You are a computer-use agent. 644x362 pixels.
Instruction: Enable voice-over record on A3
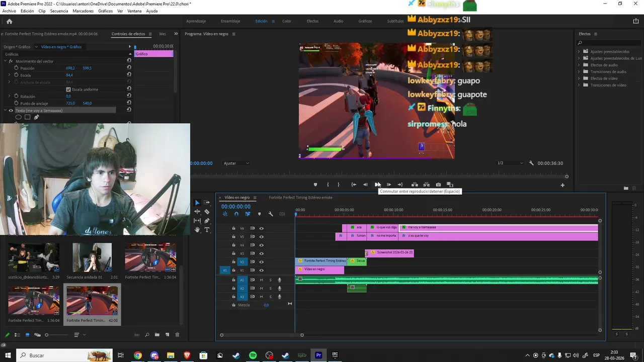279,297
